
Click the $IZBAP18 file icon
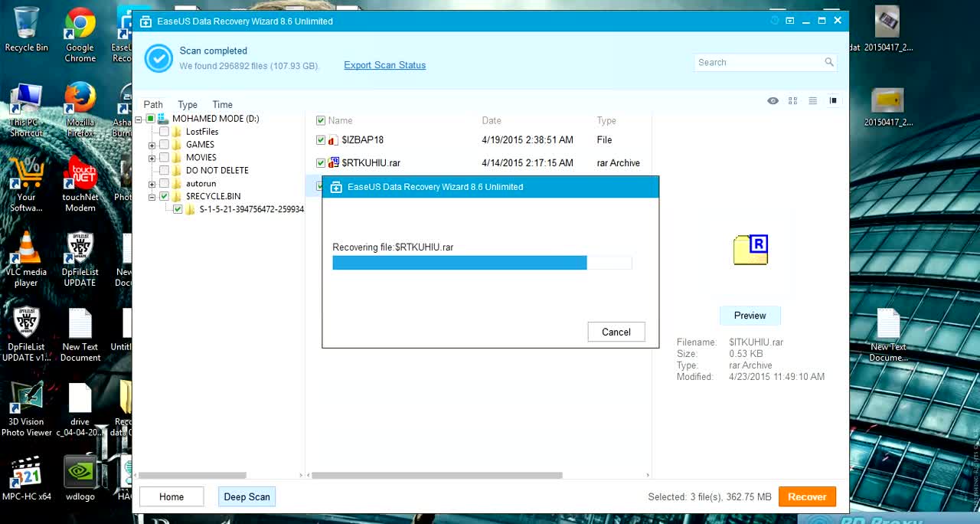click(x=333, y=140)
